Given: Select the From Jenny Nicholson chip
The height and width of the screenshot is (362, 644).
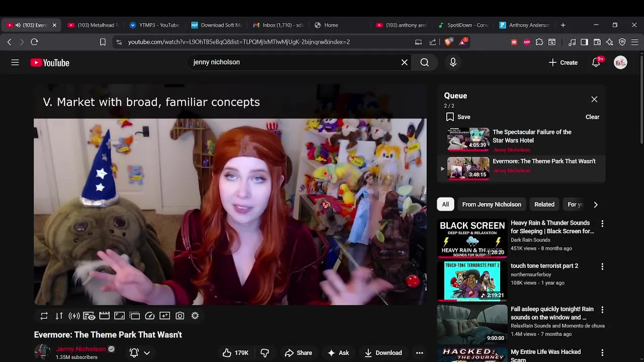Looking at the screenshot, I should coord(492,205).
